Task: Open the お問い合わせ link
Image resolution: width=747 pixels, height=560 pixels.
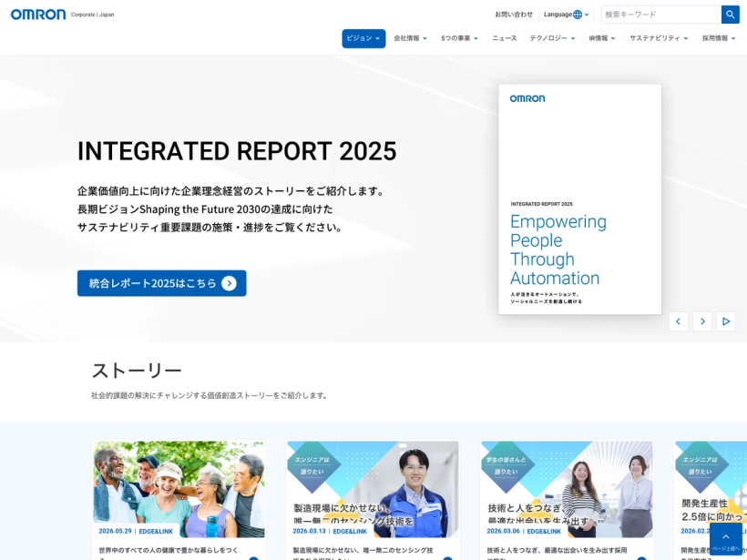Action: (x=514, y=15)
